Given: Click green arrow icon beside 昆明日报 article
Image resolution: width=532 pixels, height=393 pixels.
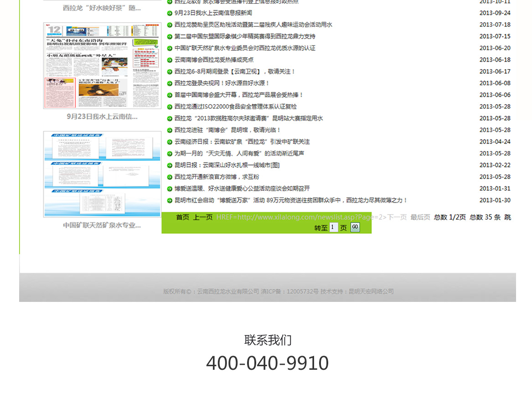Looking at the screenshot, I should point(170,165).
